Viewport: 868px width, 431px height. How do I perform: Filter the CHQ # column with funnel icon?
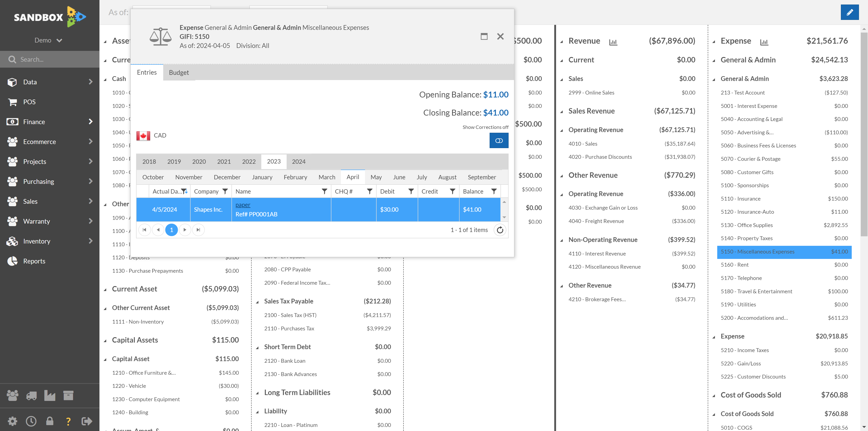pos(369,191)
